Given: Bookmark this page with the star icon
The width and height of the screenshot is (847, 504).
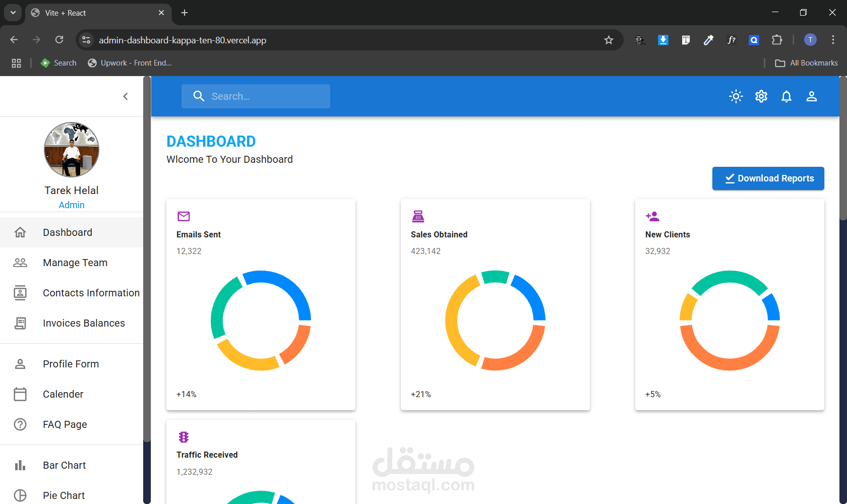Looking at the screenshot, I should pos(609,40).
